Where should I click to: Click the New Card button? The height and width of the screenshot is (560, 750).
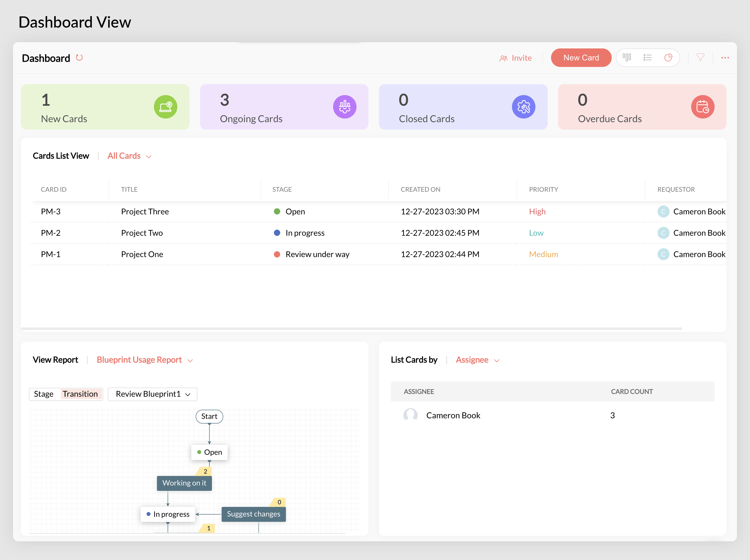point(581,58)
